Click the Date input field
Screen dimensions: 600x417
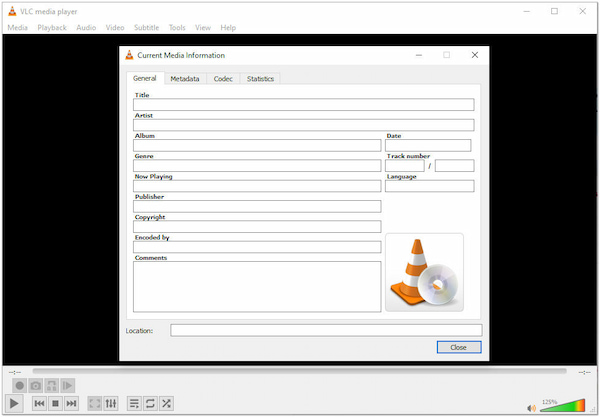[428, 145]
